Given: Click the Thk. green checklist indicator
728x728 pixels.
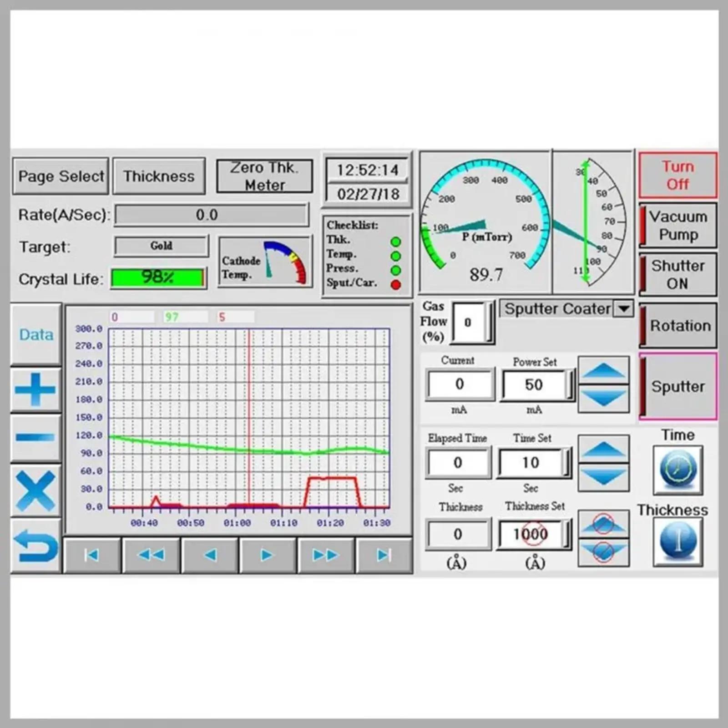Looking at the screenshot, I should click(x=396, y=242).
